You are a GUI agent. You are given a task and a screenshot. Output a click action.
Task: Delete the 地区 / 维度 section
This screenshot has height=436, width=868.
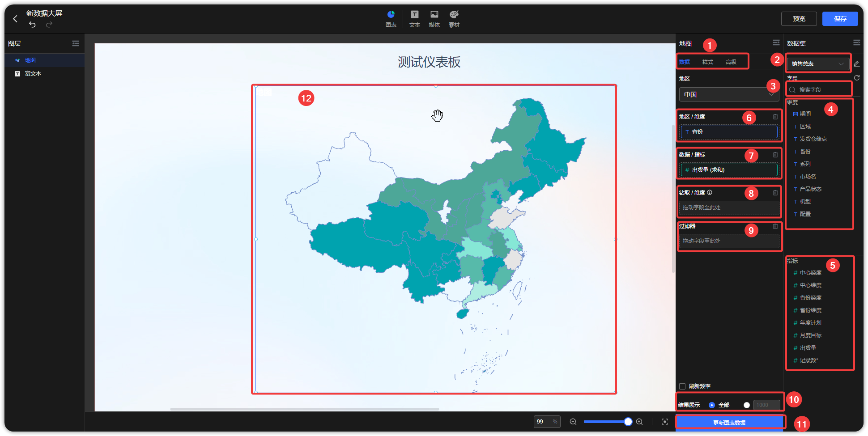[x=775, y=117]
